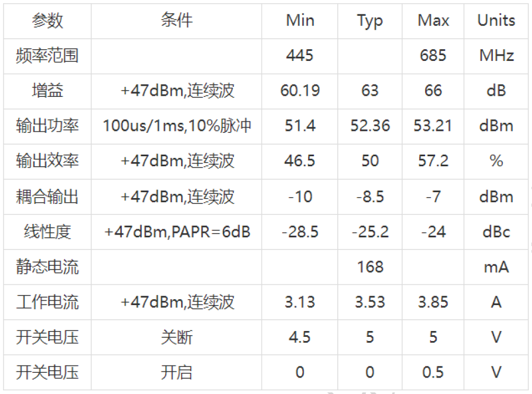Screen dimensions: 532x394
Task: Click the 3.85 working current max
Action: pos(433,302)
